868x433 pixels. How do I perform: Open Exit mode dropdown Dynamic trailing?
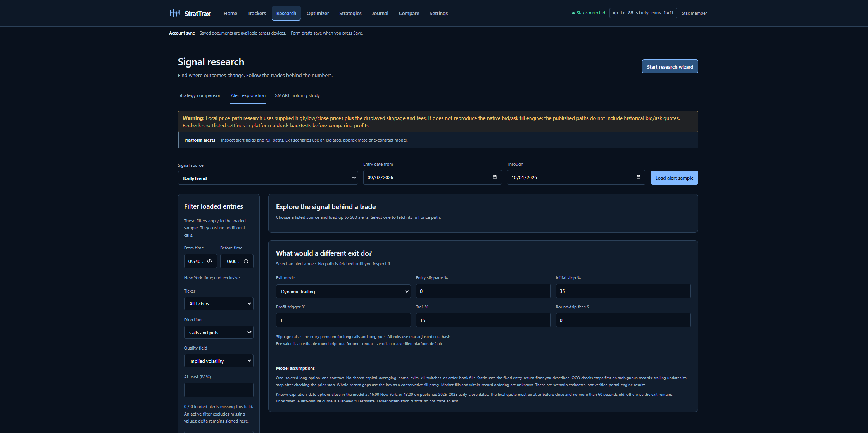coord(343,291)
